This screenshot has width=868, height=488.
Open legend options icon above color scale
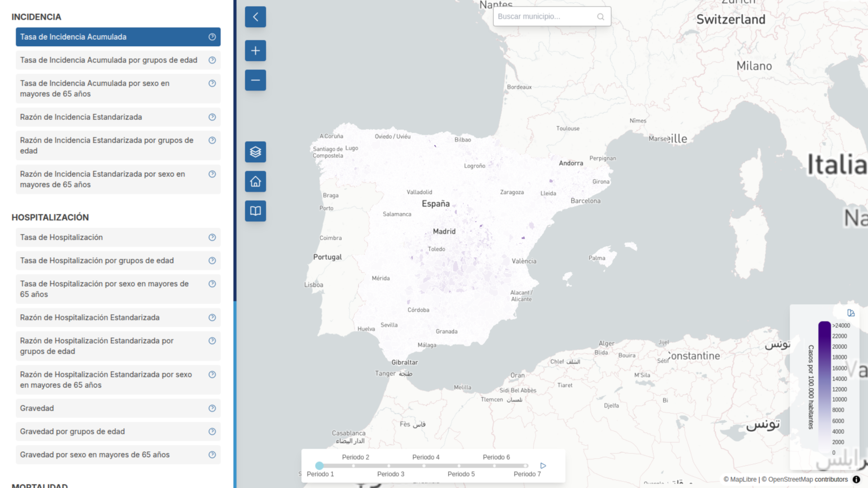pyautogui.click(x=851, y=313)
